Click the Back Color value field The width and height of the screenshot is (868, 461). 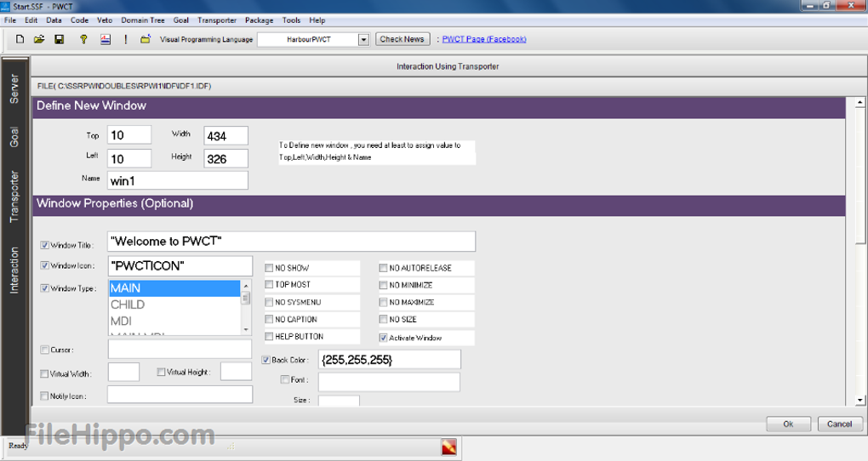(390, 360)
